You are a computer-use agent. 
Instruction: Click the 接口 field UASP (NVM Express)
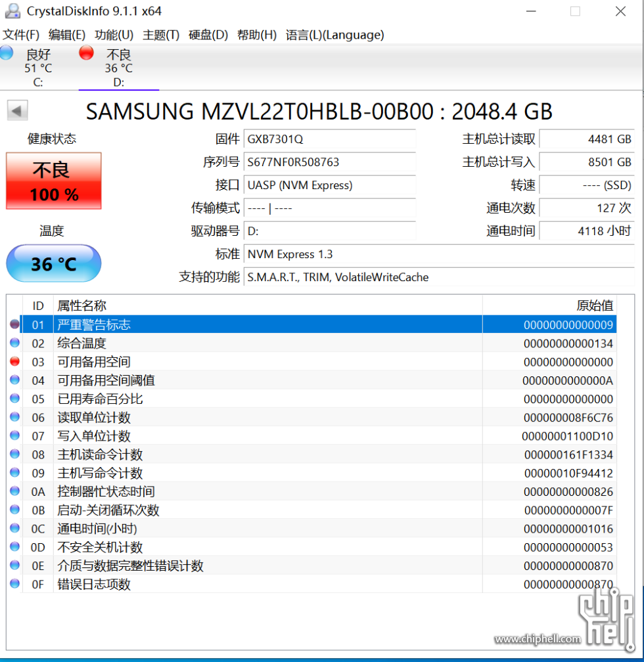coord(330,185)
